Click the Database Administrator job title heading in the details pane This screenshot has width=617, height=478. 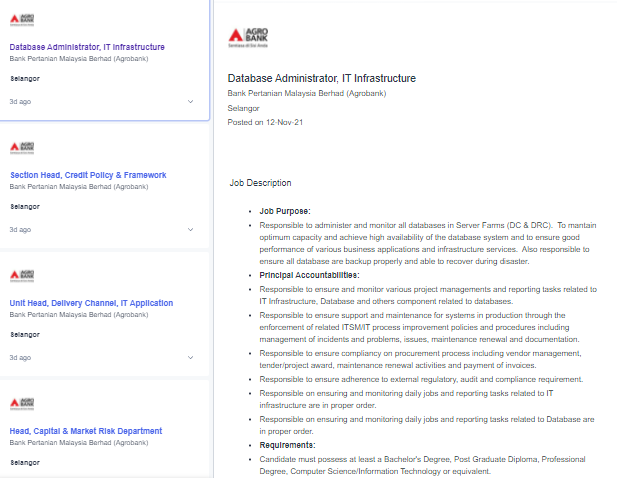tap(321, 78)
